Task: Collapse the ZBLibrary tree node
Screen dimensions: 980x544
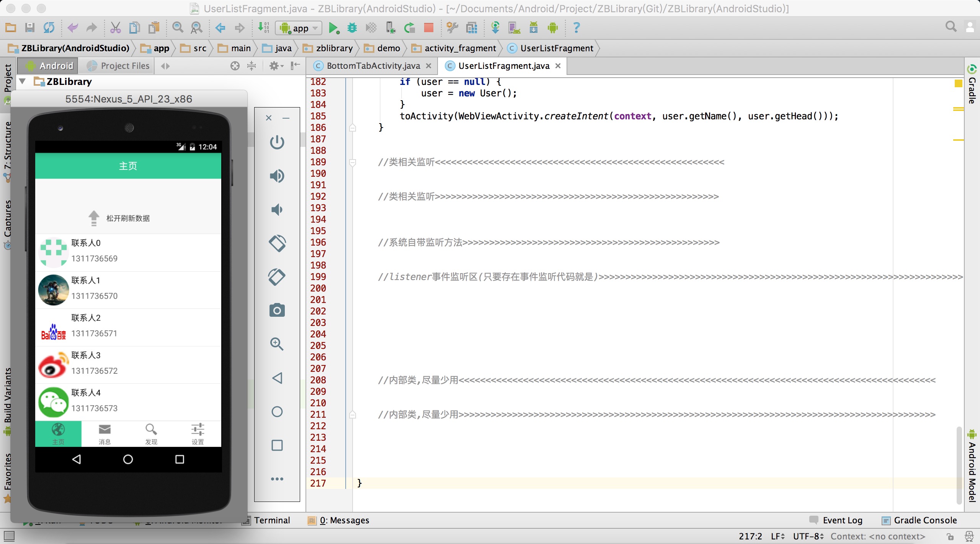Action: (x=23, y=81)
